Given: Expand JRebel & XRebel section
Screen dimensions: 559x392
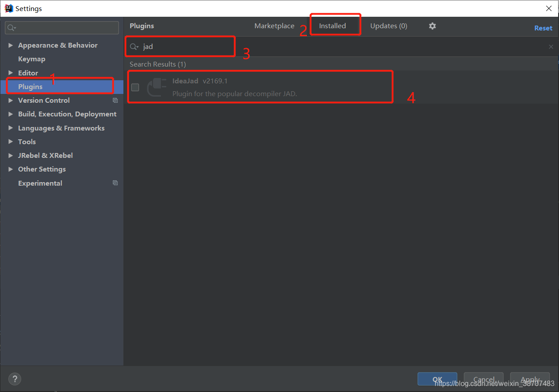Looking at the screenshot, I should (x=11, y=156).
